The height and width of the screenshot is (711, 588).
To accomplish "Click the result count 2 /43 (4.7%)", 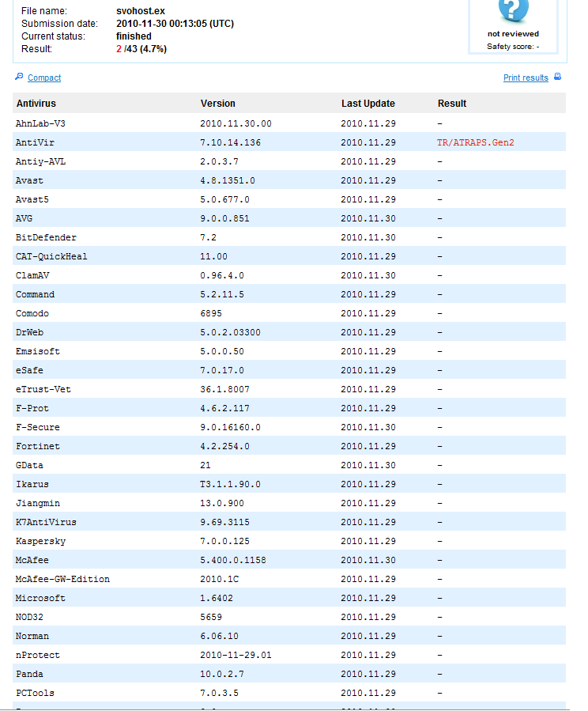I will [141, 49].
